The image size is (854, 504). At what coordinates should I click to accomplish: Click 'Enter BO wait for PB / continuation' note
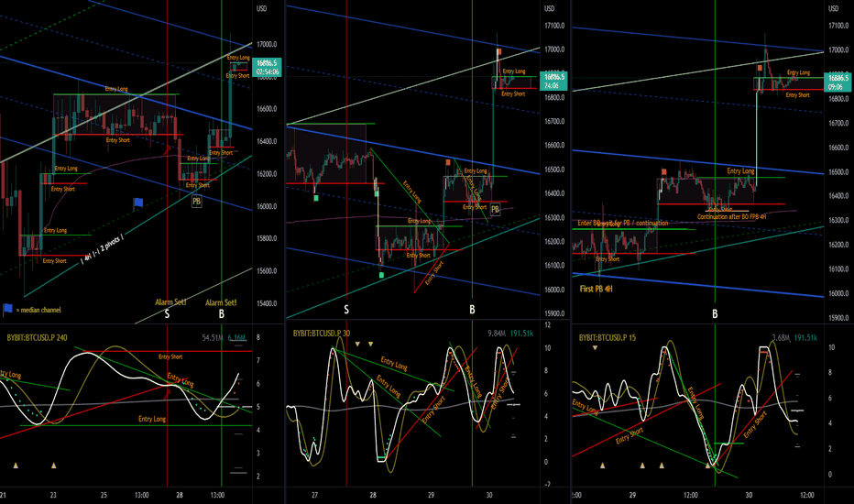tap(622, 224)
